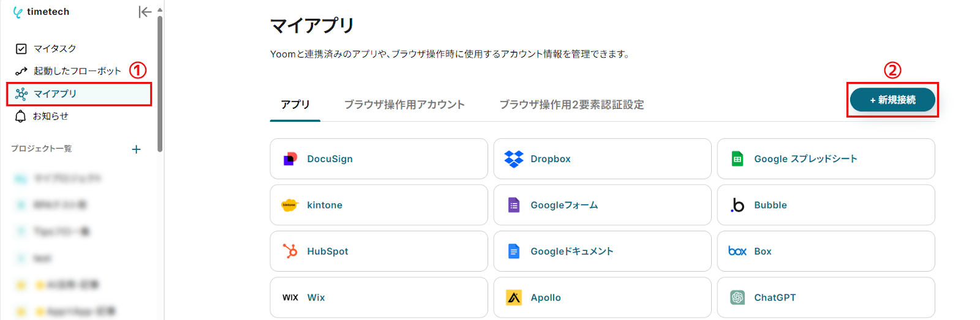Click the timetech logo

click(x=41, y=12)
